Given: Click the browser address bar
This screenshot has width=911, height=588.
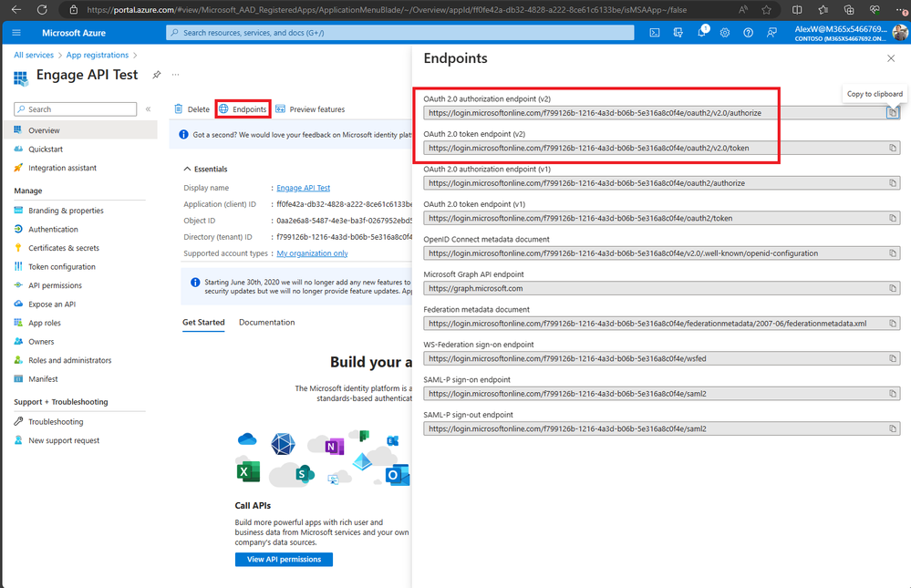Looking at the screenshot, I should [387, 9].
